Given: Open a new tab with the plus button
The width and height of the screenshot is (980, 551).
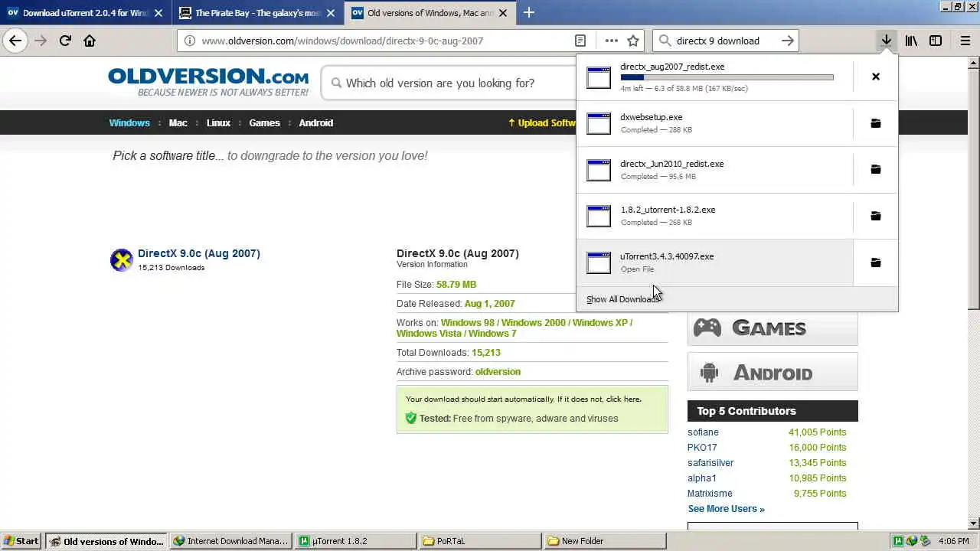Looking at the screenshot, I should pos(528,12).
